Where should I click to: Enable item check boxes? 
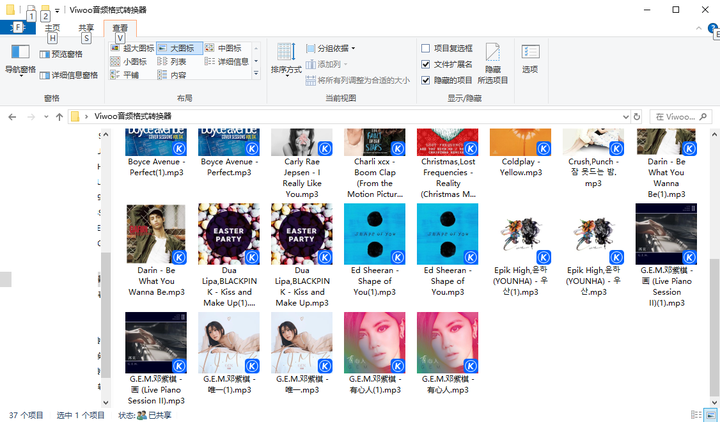click(x=426, y=49)
